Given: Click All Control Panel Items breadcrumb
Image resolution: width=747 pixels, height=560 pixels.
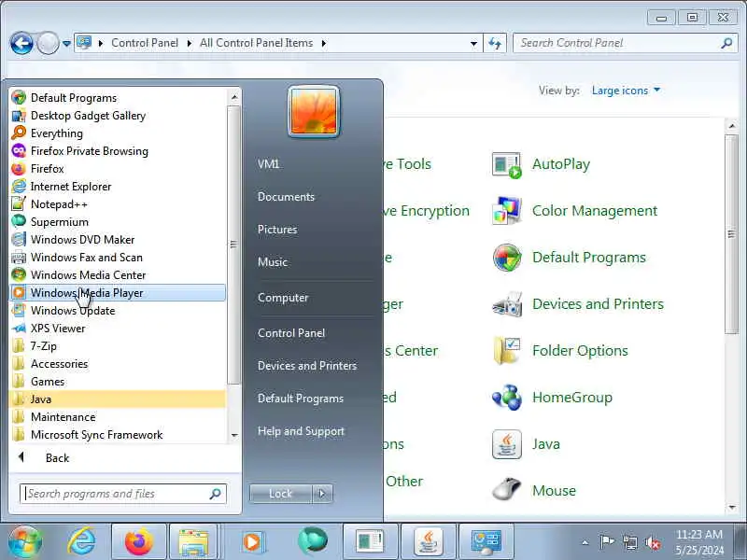Looking at the screenshot, I should point(256,43).
